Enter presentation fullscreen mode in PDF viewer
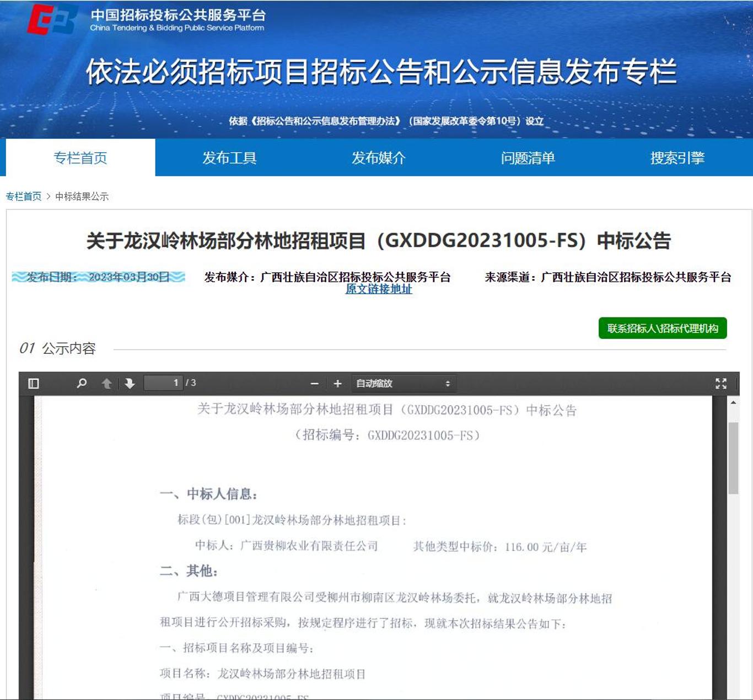Image resolution: width=753 pixels, height=700 pixels. (x=720, y=383)
